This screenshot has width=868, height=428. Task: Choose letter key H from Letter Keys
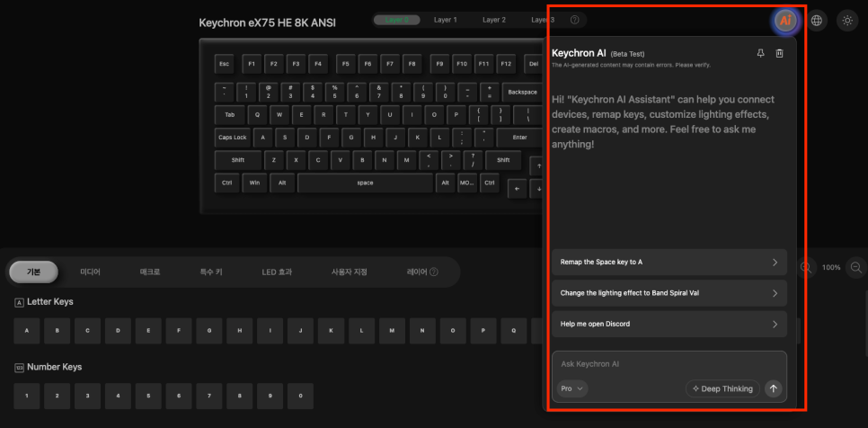tap(240, 331)
